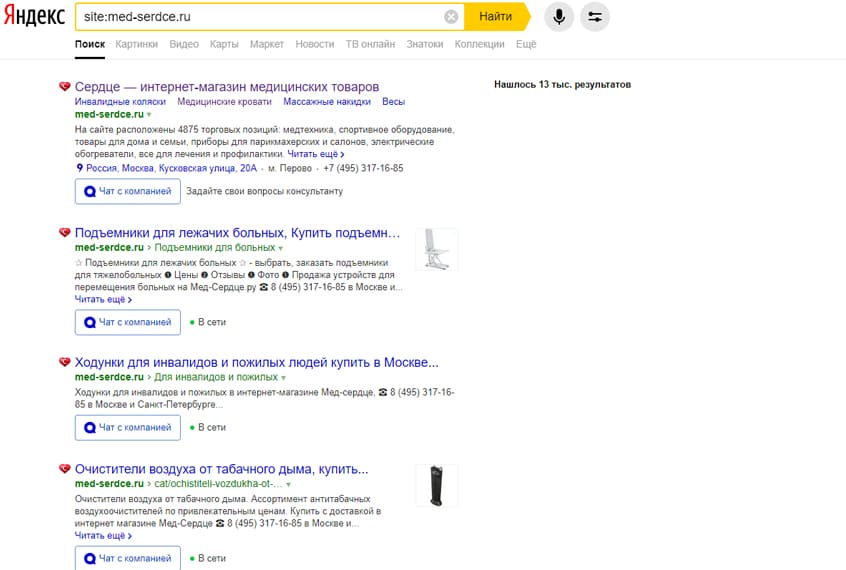The width and height of the screenshot is (846, 570).
Task: Open Медицинские кровати sitelink
Action: (224, 101)
